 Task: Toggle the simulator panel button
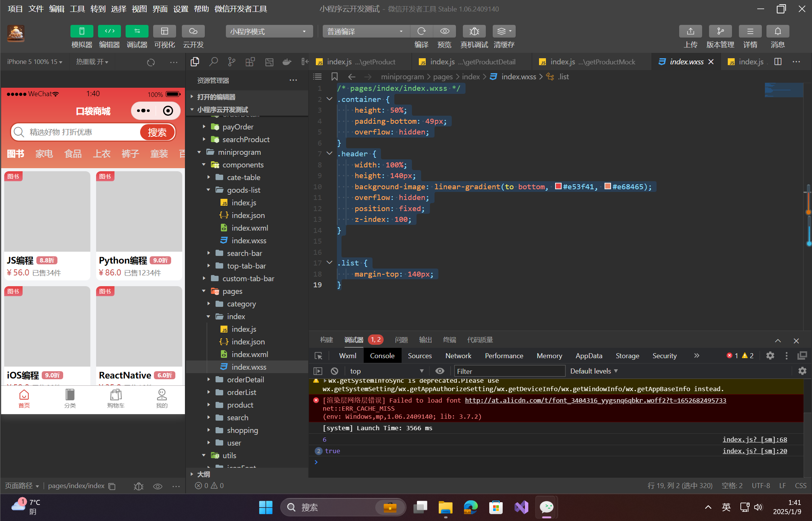(x=82, y=31)
